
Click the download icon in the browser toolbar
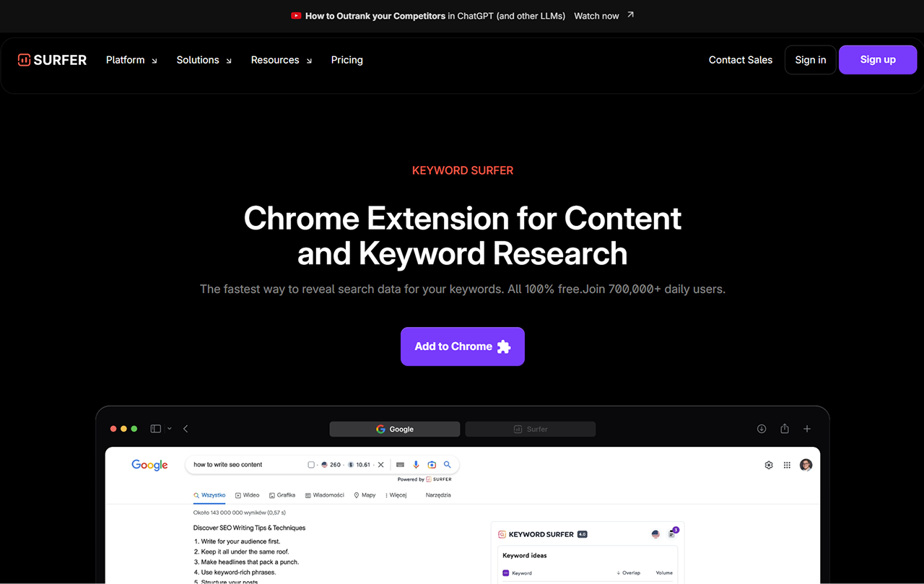click(762, 429)
